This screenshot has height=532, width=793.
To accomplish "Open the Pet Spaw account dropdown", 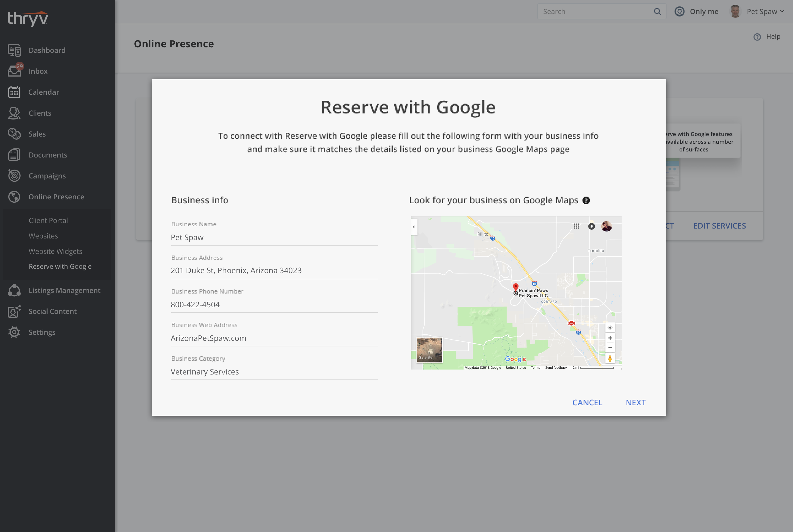I will pyautogui.click(x=765, y=11).
